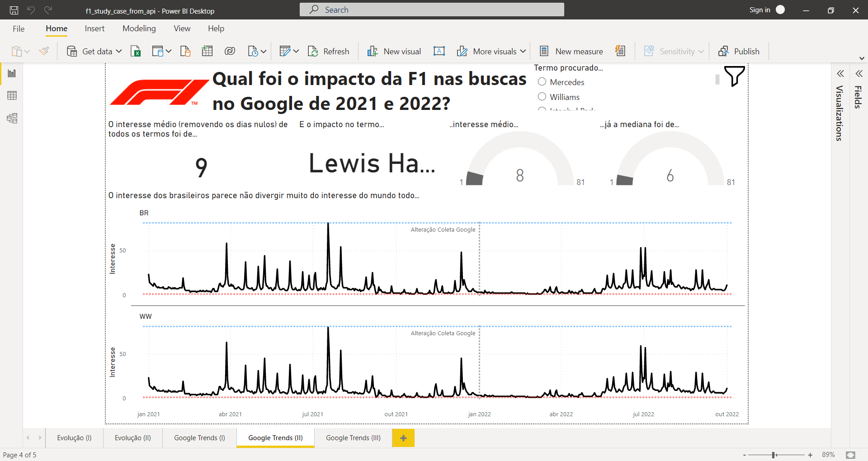Open the Google Trends (III) page tab
The width and height of the screenshot is (868, 461).
pyautogui.click(x=353, y=438)
